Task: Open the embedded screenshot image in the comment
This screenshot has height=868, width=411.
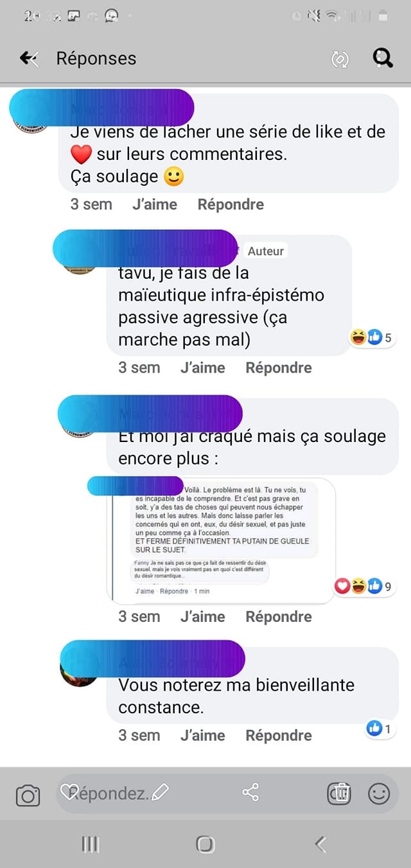Action: coord(222,540)
